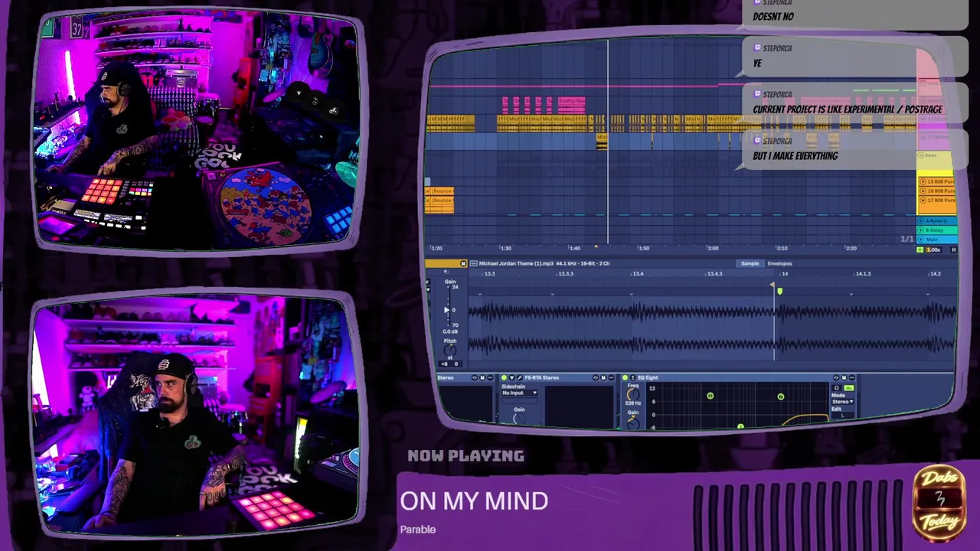
Task: Select the yellow warp marker near bar 14
Action: [x=779, y=291]
